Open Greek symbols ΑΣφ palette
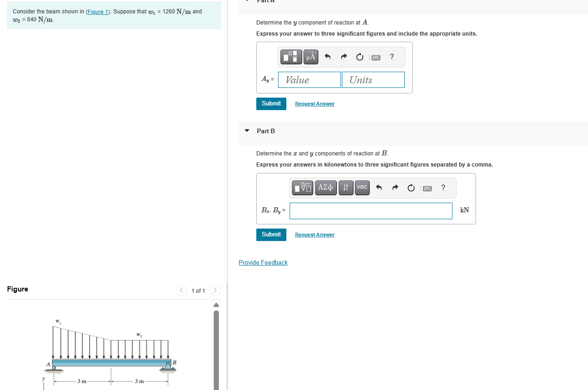 (x=326, y=187)
